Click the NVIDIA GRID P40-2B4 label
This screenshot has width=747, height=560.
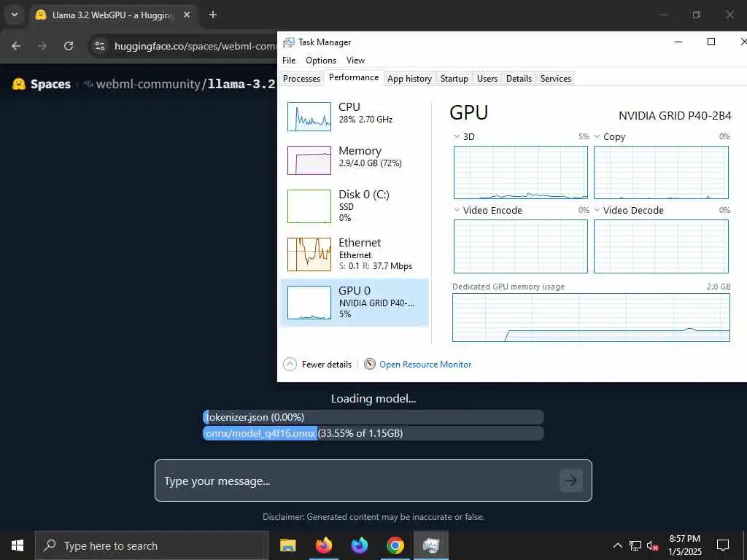(x=675, y=116)
